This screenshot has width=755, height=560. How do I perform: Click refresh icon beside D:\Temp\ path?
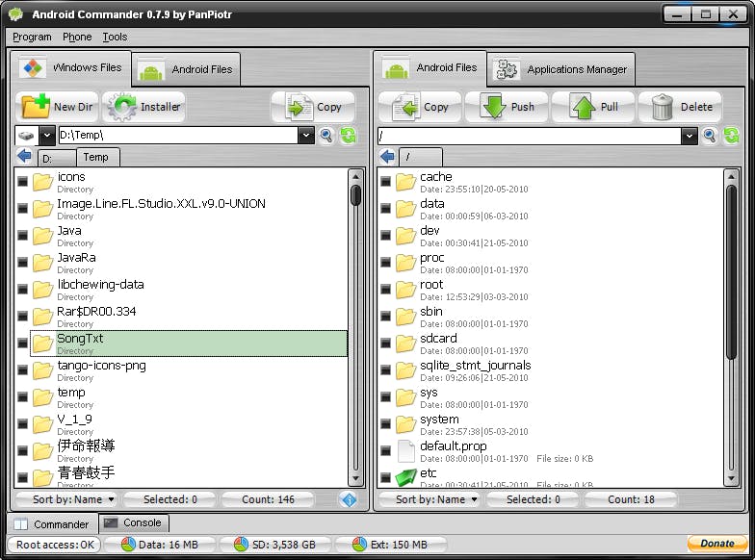coord(348,136)
